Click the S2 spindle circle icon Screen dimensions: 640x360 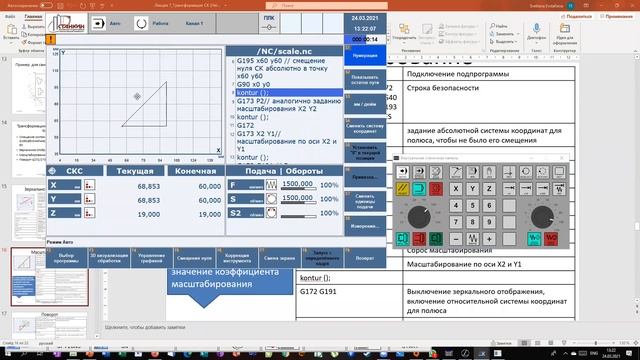point(271,213)
